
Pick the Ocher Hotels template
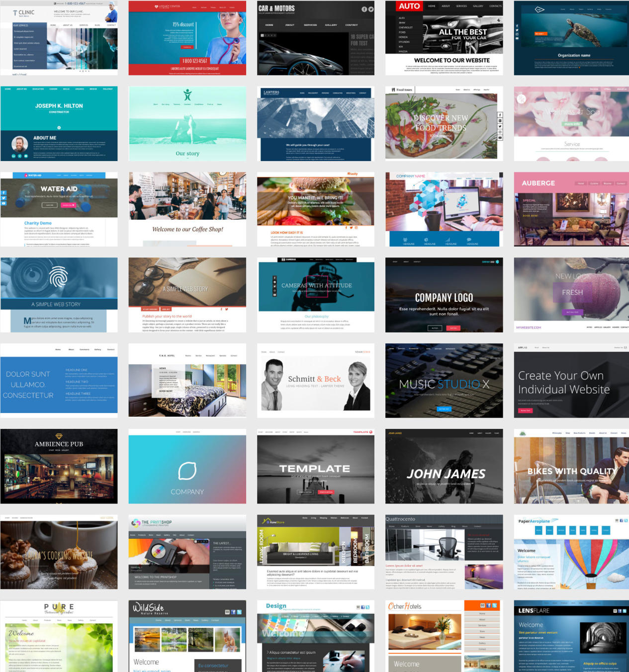(x=444, y=636)
